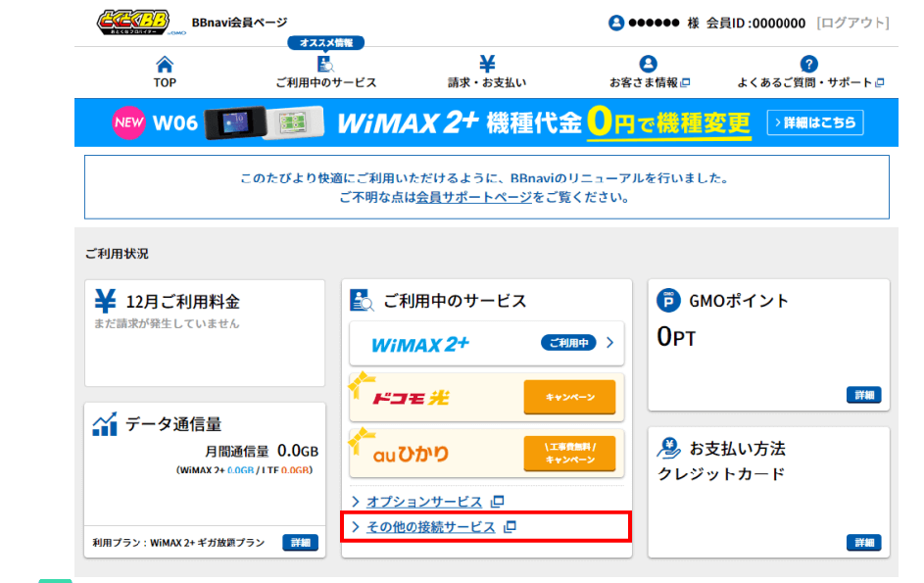Click the yen icon on 12月ご利用料金 card
924x583 pixels.
106,301
